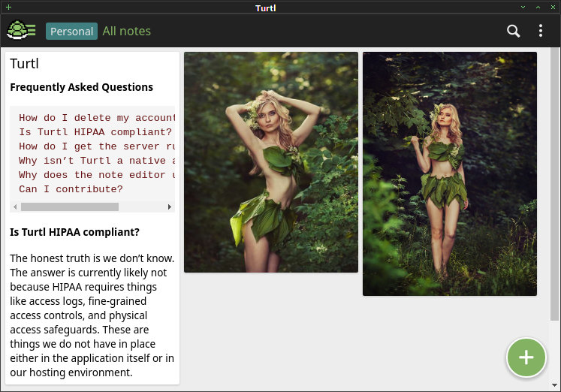Add a new note with green plus button
This screenshot has width=561, height=392.
[526, 357]
